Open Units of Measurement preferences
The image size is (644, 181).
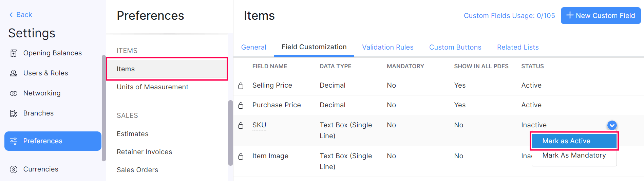click(152, 87)
